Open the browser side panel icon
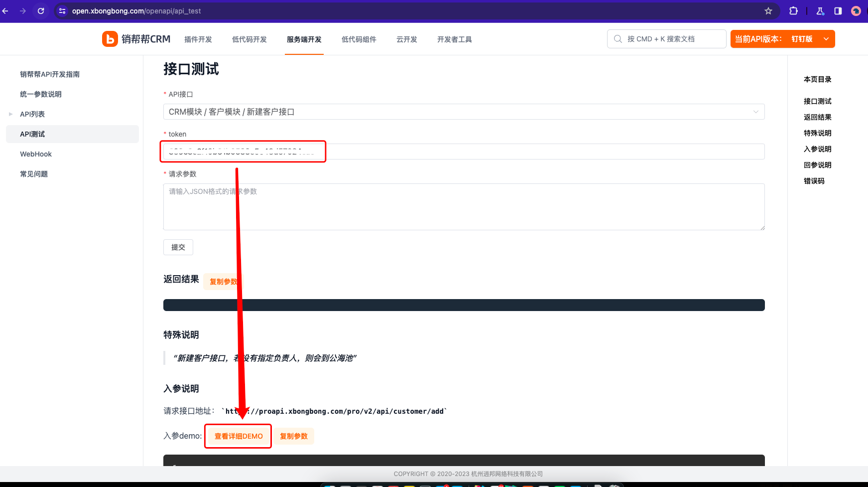This screenshot has height=487, width=868. 838,11
